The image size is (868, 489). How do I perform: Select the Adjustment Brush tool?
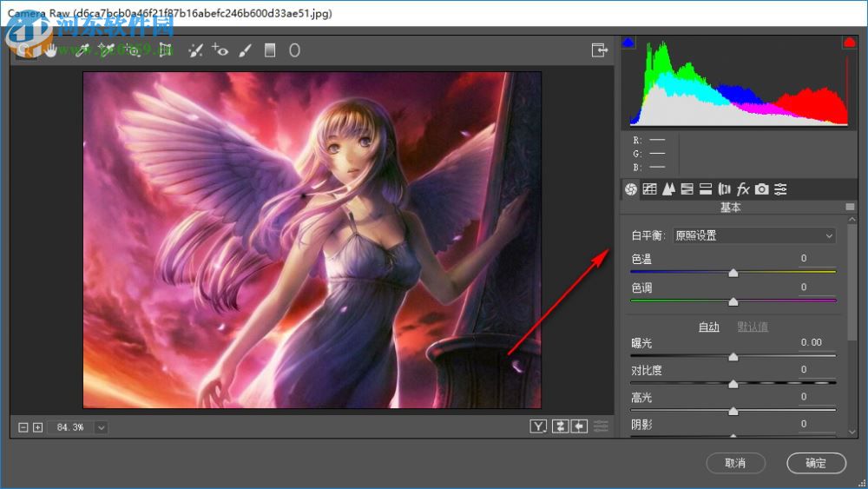(246, 50)
